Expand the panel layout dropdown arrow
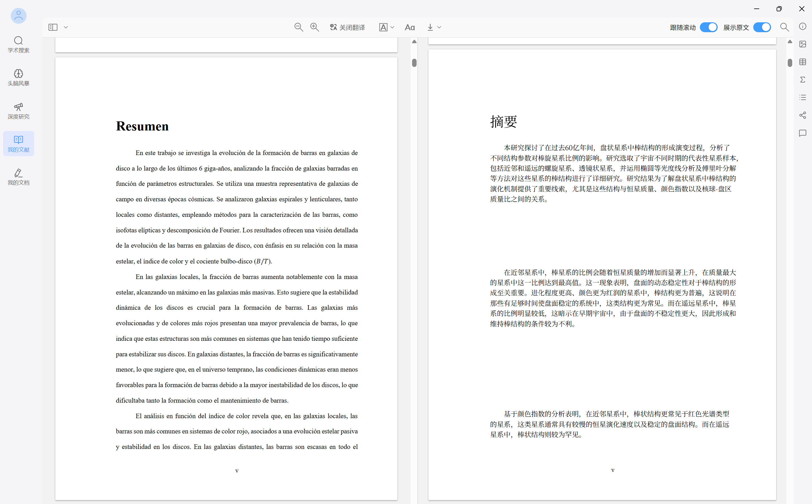 [x=66, y=27]
